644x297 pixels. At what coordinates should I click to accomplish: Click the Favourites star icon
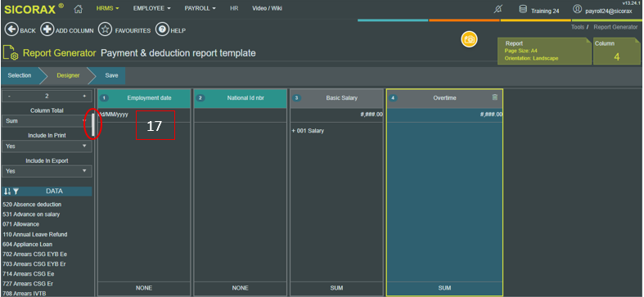[105, 29]
